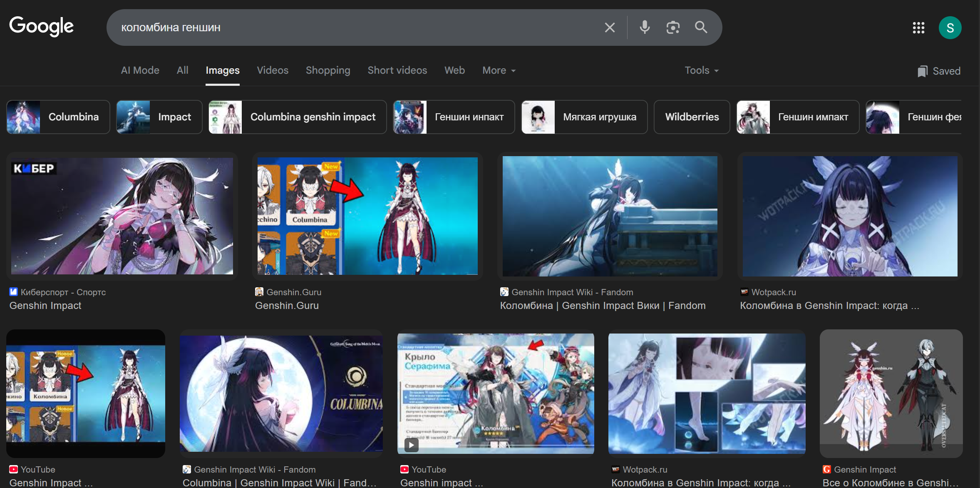The image size is (980, 488).
Task: Apply the Wildberries filter chip
Action: click(x=692, y=117)
